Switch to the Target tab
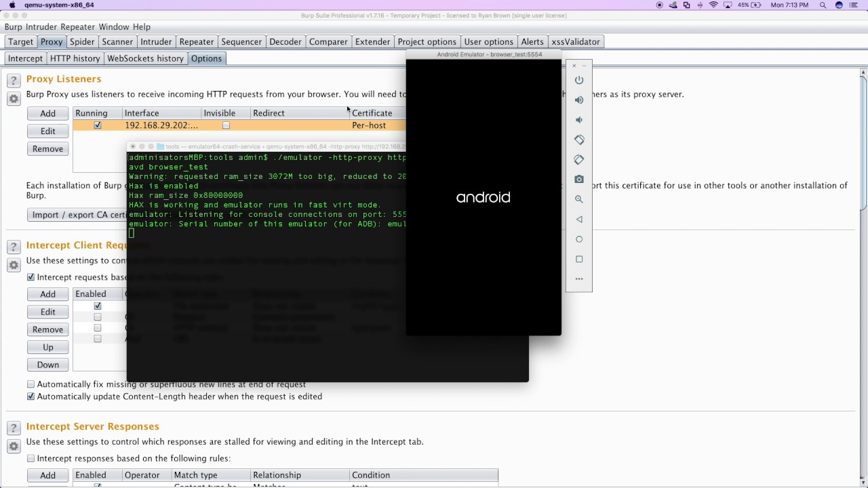 click(20, 42)
